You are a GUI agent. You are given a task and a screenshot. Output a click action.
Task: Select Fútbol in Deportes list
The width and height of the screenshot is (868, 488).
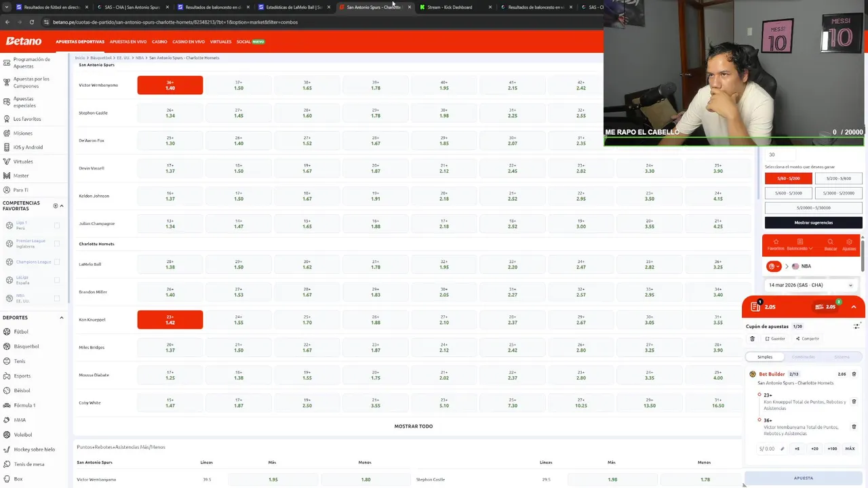(20, 331)
